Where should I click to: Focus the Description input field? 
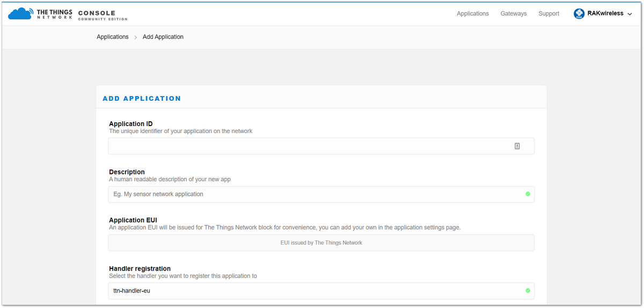(x=321, y=194)
